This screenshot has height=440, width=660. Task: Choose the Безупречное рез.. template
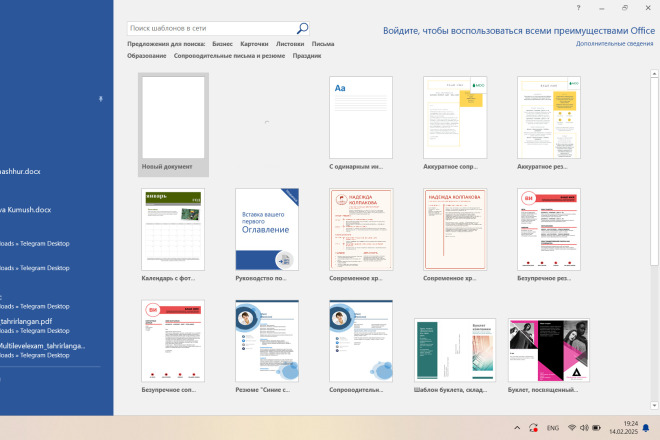(x=548, y=235)
